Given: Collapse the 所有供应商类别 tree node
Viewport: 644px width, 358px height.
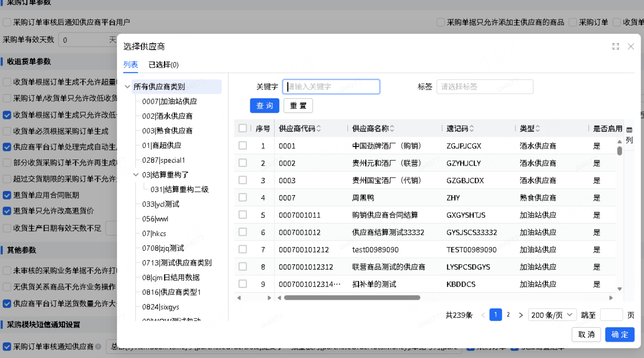Looking at the screenshot, I should click(x=127, y=87).
